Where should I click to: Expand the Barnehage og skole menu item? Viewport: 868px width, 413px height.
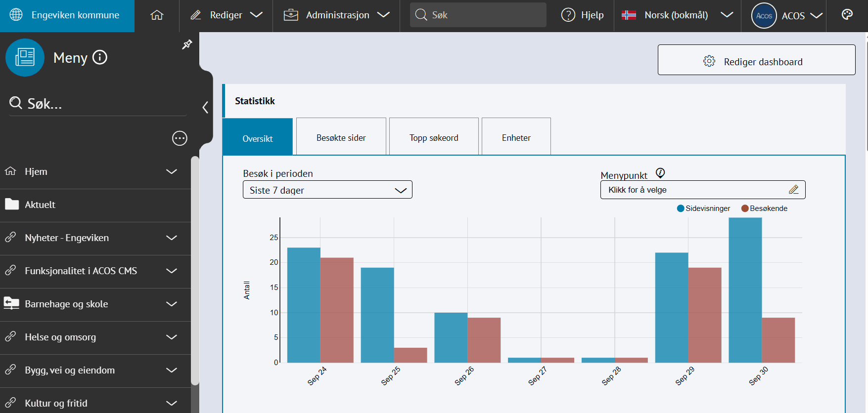tap(171, 304)
